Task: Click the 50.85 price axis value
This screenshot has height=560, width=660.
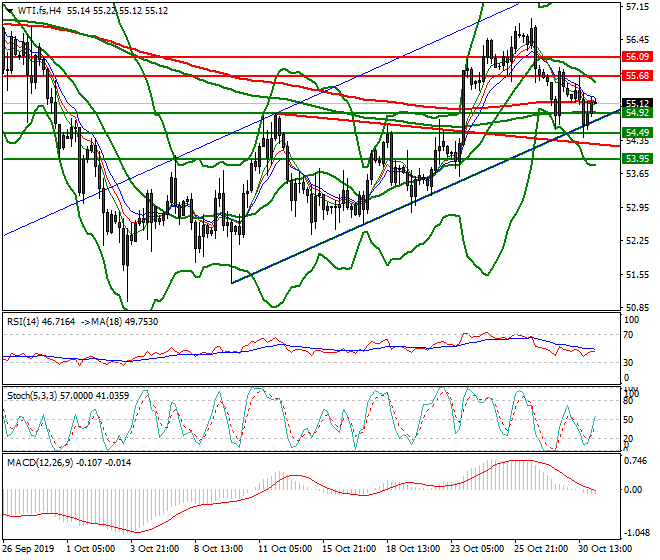Action: pos(637,307)
